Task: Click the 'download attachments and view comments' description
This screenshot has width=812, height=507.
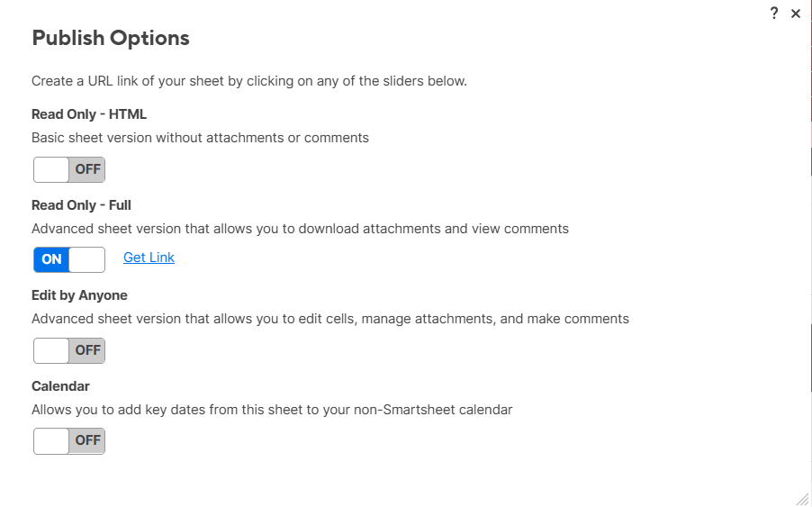Action: pyautogui.click(x=300, y=229)
